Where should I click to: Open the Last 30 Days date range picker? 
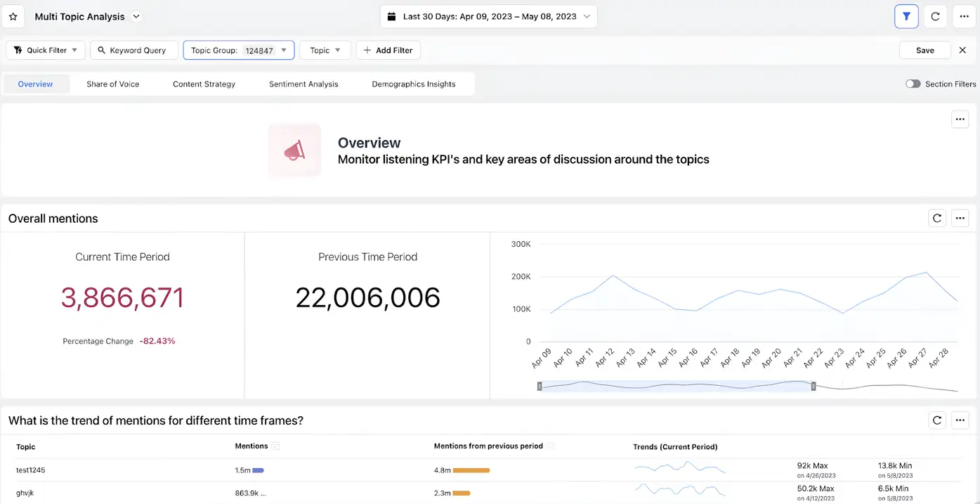[x=489, y=16]
